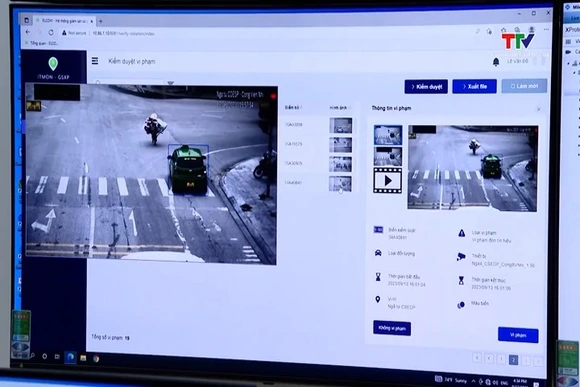Open Microsoft Edge in the taskbar
The height and width of the screenshot is (387, 580).
[70, 357]
